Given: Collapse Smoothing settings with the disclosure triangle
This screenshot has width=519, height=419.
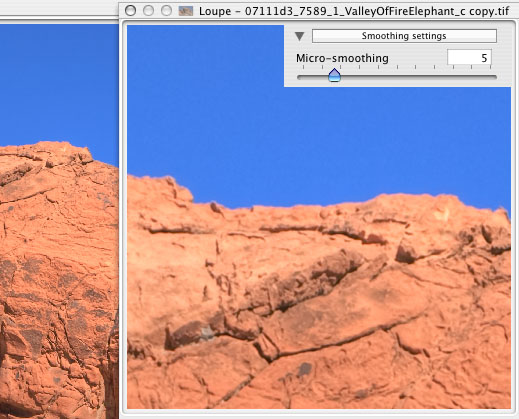Looking at the screenshot, I should point(300,36).
